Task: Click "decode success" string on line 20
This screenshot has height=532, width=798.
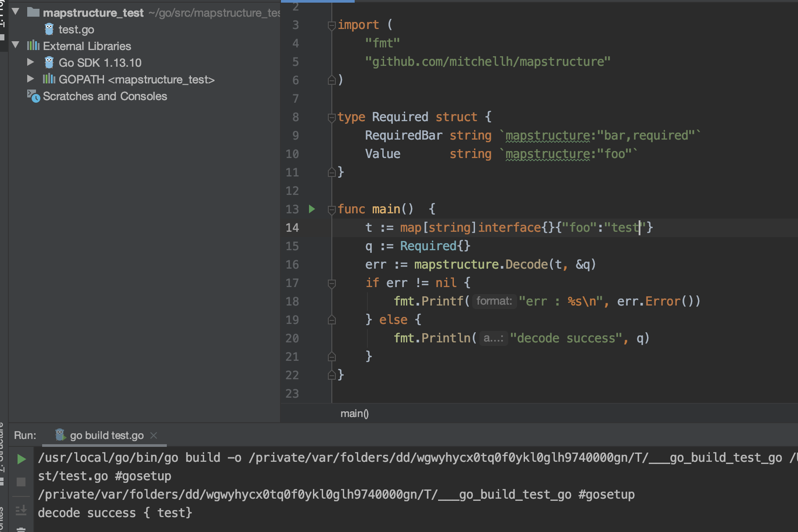Action: pyautogui.click(x=566, y=338)
